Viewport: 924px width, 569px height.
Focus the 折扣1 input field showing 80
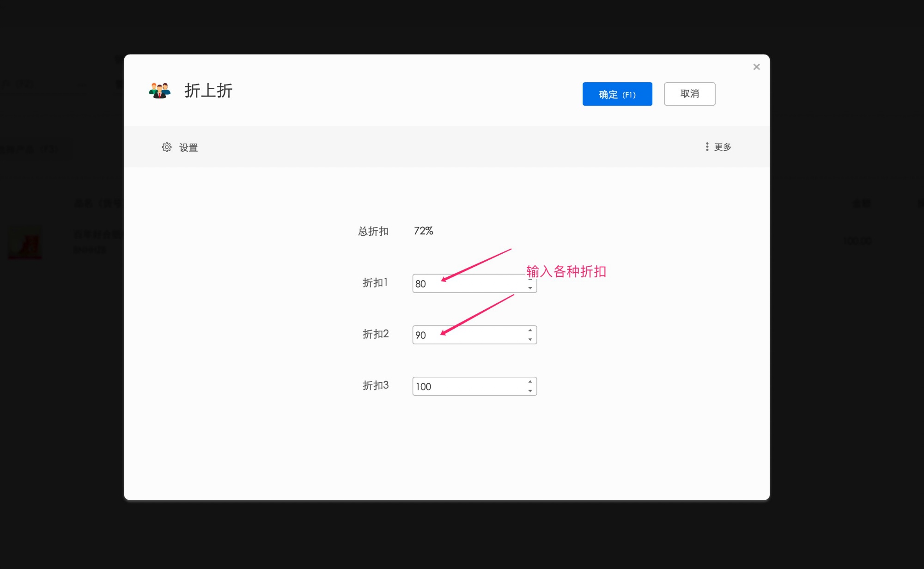pyautogui.click(x=474, y=283)
